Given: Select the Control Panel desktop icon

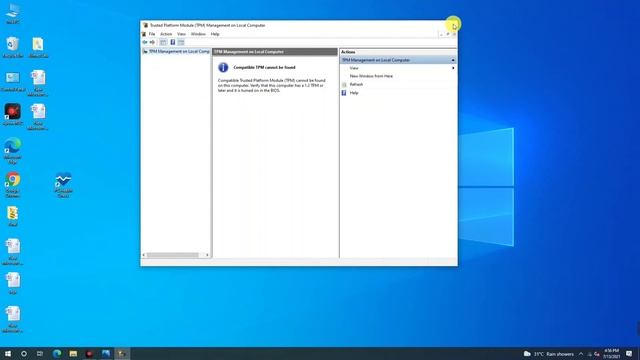Looking at the screenshot, I should tap(13, 81).
